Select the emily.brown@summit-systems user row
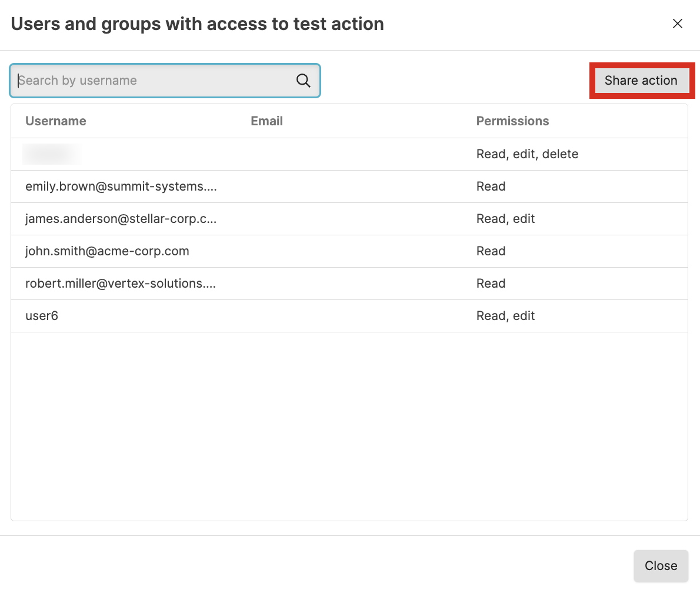Viewport: 700px width, 593px height. 121,186
